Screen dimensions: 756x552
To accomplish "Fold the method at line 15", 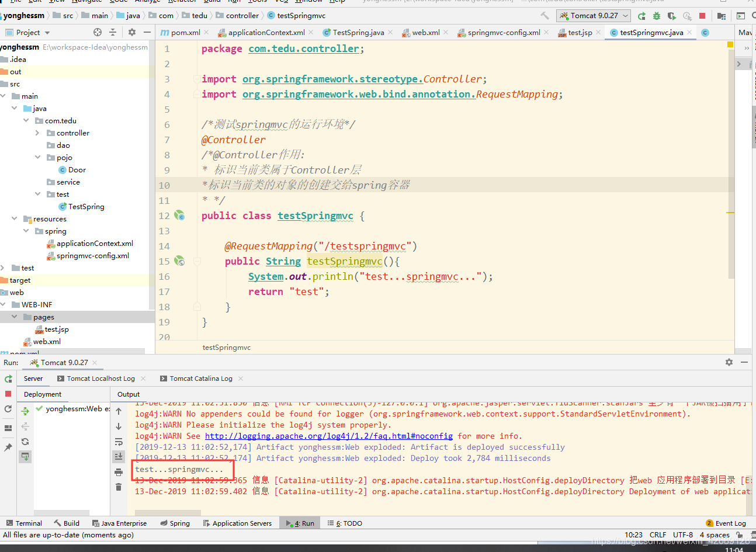I will coord(197,261).
